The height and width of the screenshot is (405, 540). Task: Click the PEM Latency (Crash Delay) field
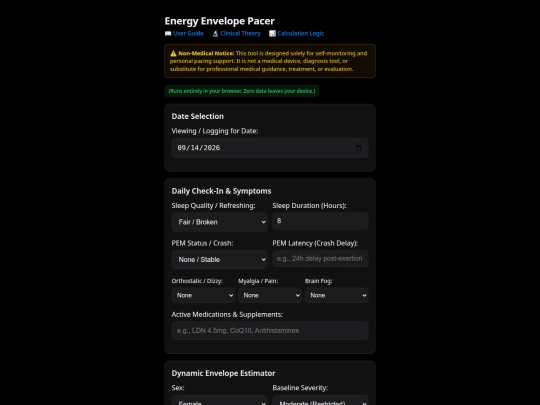pyautogui.click(x=320, y=258)
